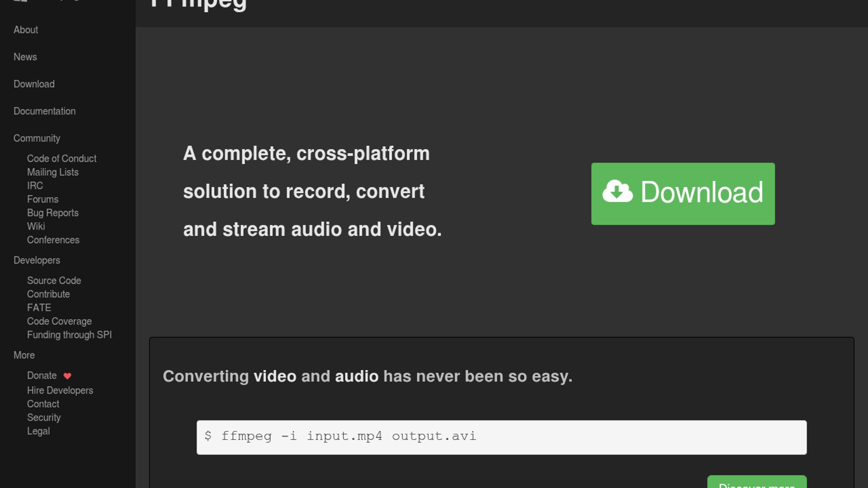Image resolution: width=868 pixels, height=488 pixels.
Task: Visit the Mailing Lists page
Action: click(x=52, y=172)
